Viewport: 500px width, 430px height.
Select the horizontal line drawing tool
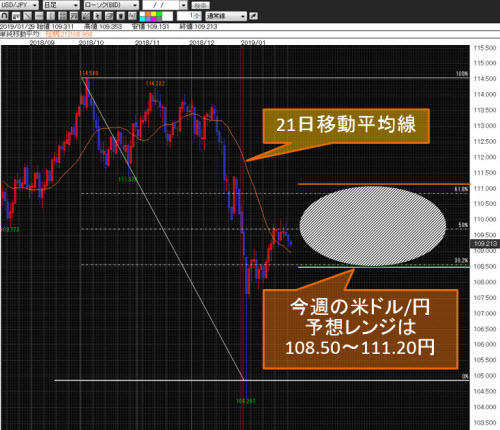(x=39, y=16)
